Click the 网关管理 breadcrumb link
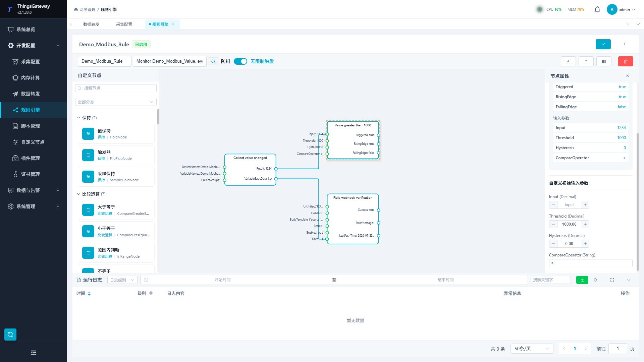The width and height of the screenshot is (644, 362). tap(87, 9)
